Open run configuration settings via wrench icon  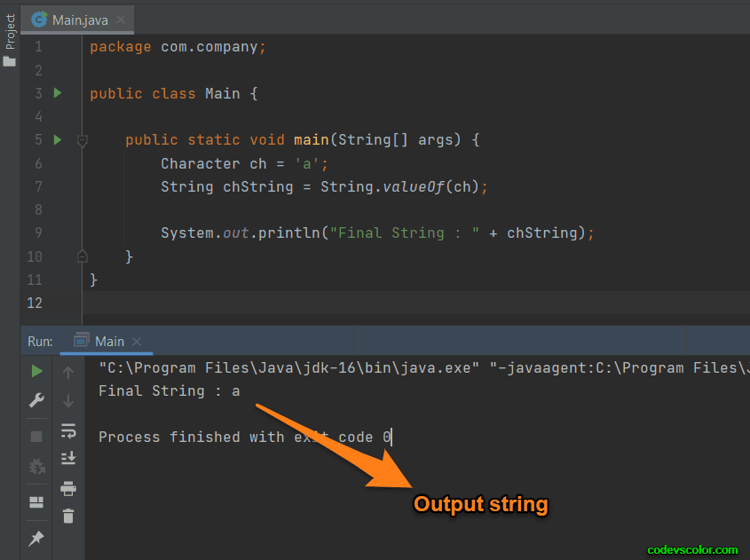pyautogui.click(x=36, y=399)
